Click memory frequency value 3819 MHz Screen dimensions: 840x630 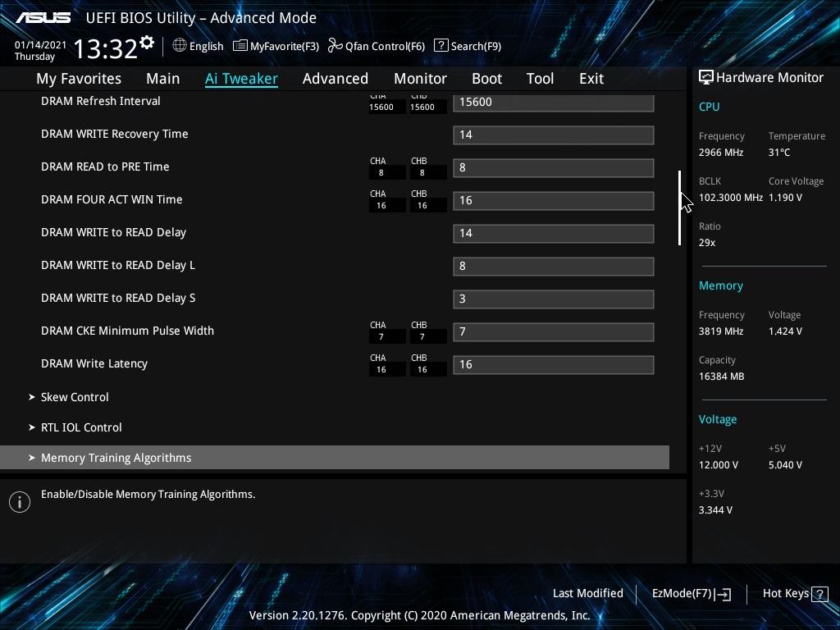click(x=720, y=331)
